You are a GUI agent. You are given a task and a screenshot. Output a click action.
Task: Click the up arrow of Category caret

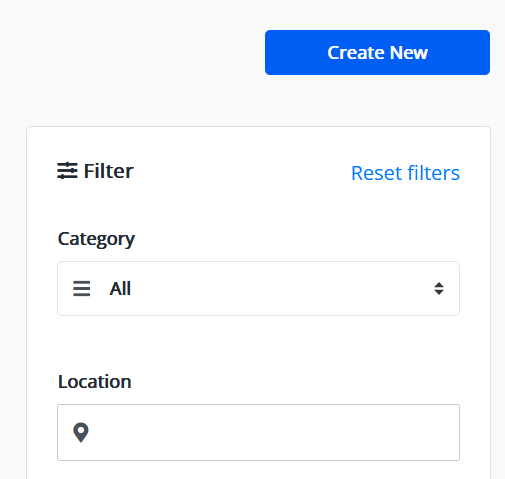[439, 285]
